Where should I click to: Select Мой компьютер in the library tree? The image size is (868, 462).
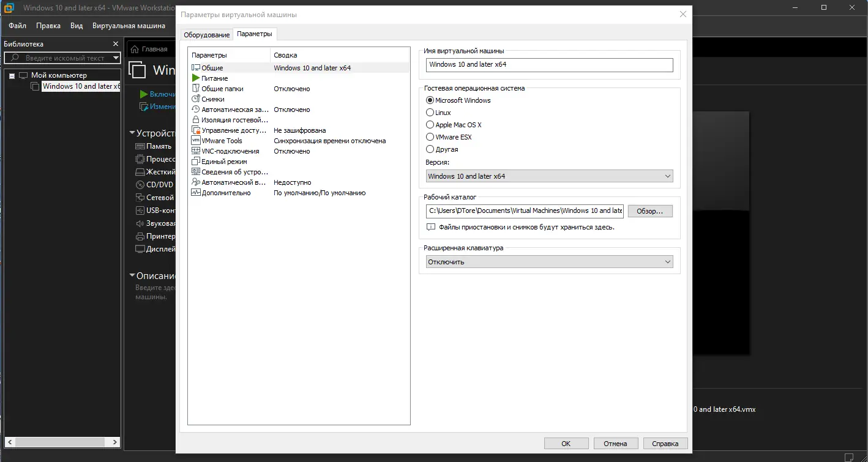[59, 75]
